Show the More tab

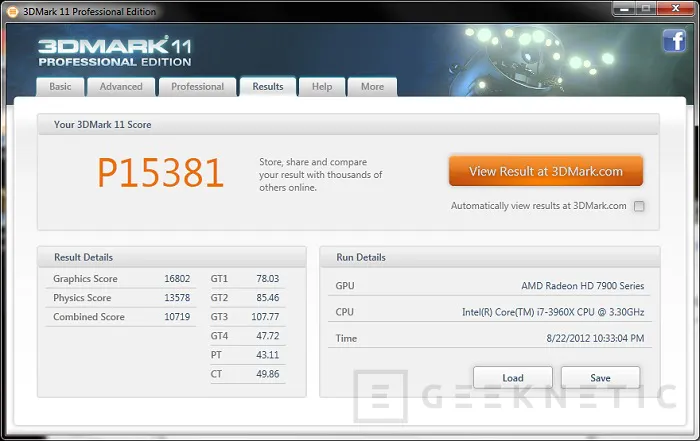coord(372,87)
